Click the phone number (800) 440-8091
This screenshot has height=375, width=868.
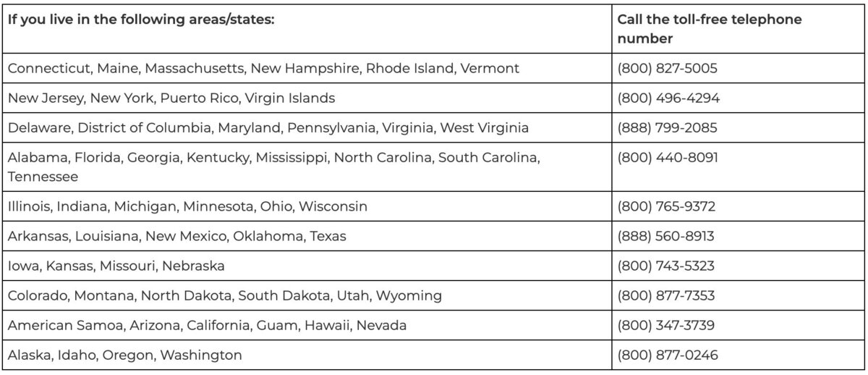coord(668,157)
